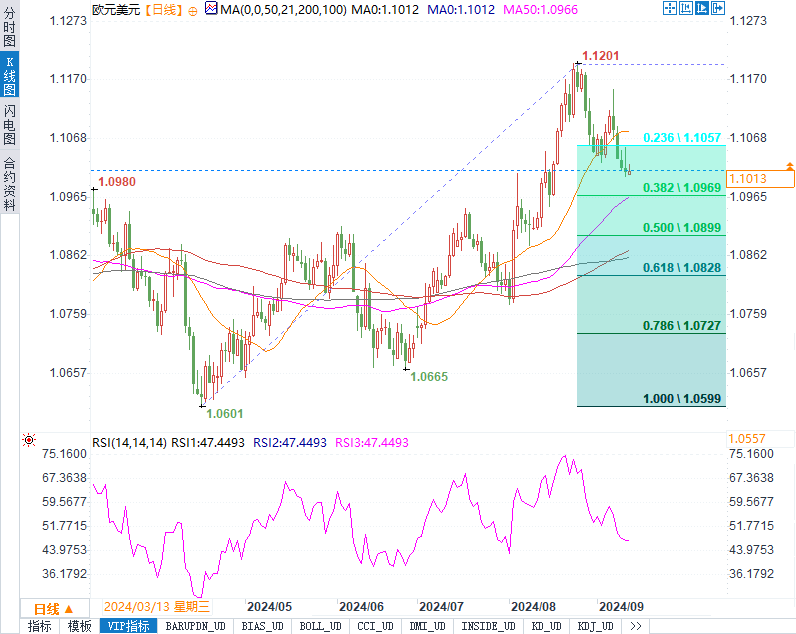The width and height of the screenshot is (796, 634).
Task: Click the 2024/06 timeline label
Action: [361, 607]
